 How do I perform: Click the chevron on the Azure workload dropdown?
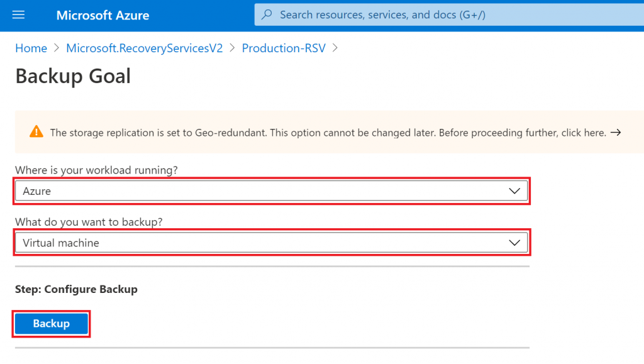[515, 190]
